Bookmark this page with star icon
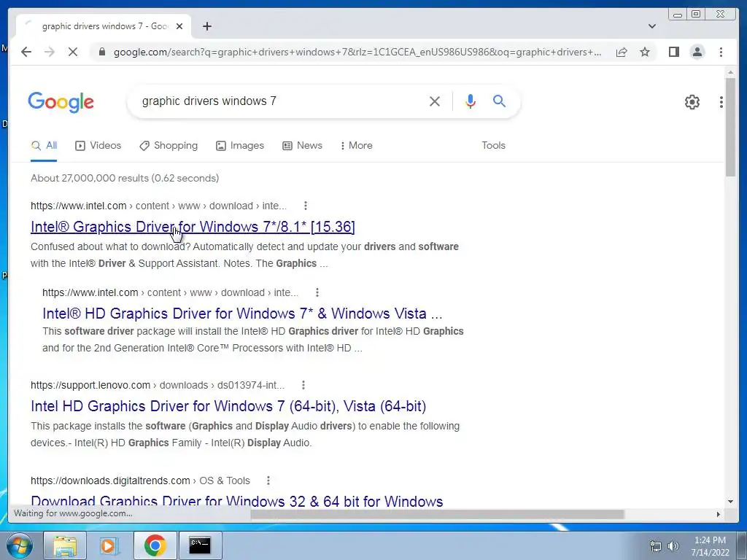 pyautogui.click(x=645, y=52)
